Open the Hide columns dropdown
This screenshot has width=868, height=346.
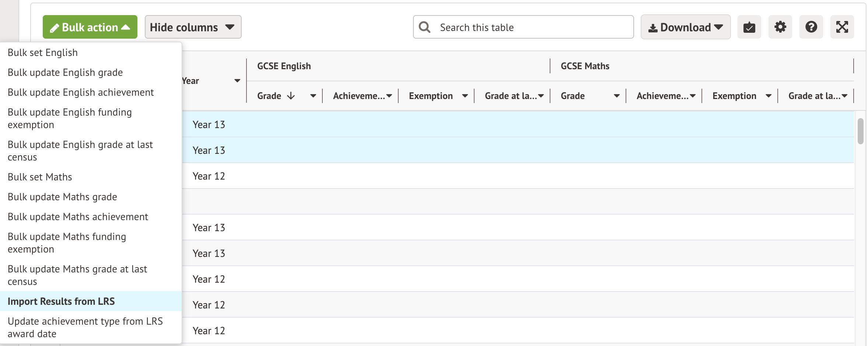click(x=193, y=27)
